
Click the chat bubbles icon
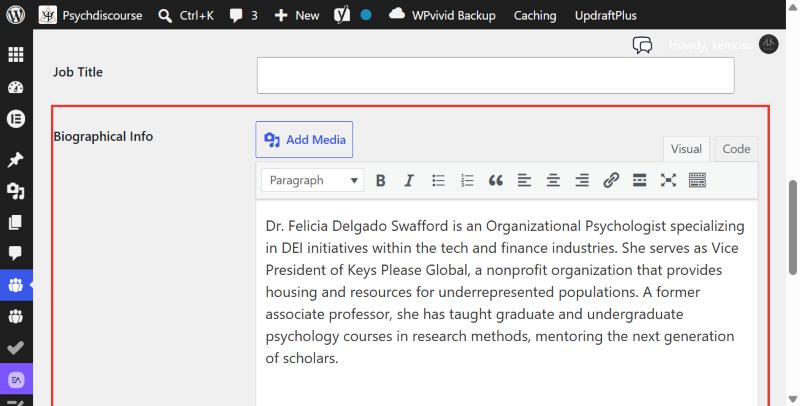pos(642,45)
